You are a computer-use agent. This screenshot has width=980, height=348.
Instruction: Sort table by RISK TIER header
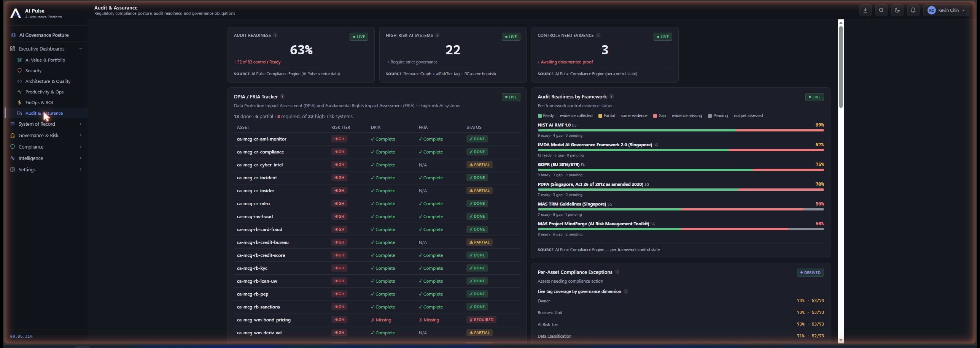(x=340, y=127)
